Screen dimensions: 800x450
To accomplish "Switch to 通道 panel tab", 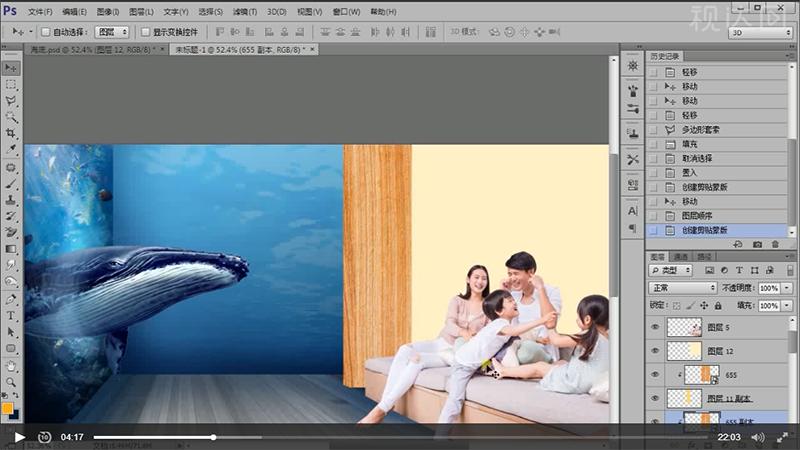I will [681, 257].
